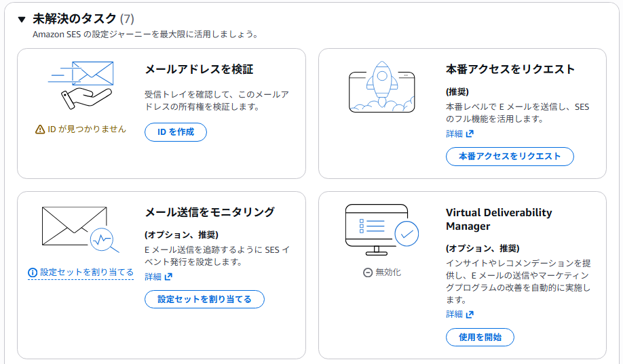
Task: Open 詳細 link in Virtual Deliverability Manager card
Action: pyautogui.click(x=454, y=315)
